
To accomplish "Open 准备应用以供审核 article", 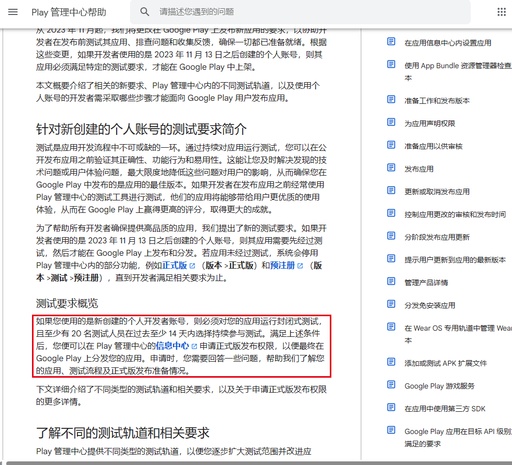I will 433,146.
